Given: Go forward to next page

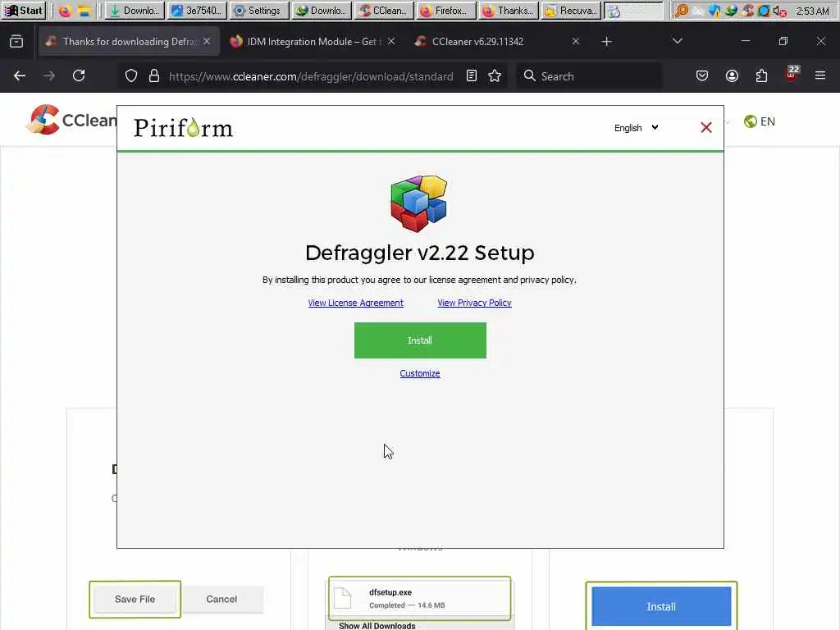Looking at the screenshot, I should point(49,76).
